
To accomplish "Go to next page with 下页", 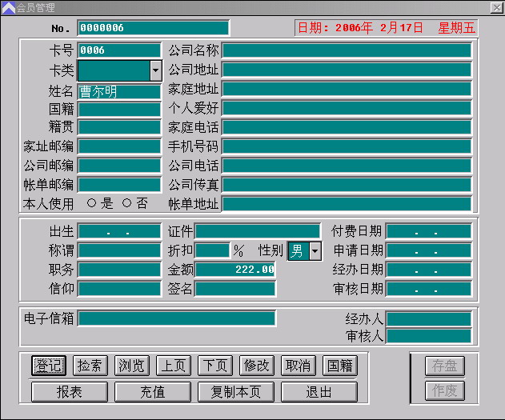I will pyautogui.click(x=214, y=366).
